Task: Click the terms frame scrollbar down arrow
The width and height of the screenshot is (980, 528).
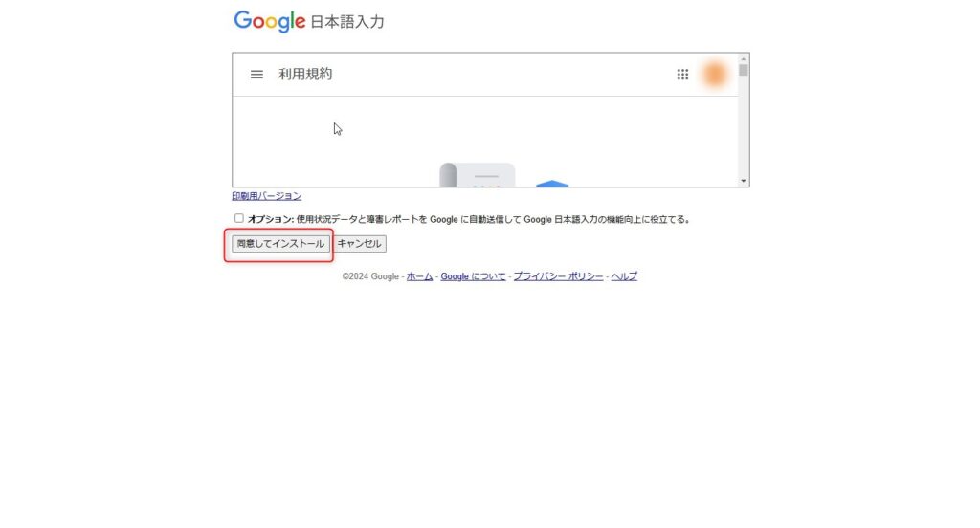Action: click(743, 181)
